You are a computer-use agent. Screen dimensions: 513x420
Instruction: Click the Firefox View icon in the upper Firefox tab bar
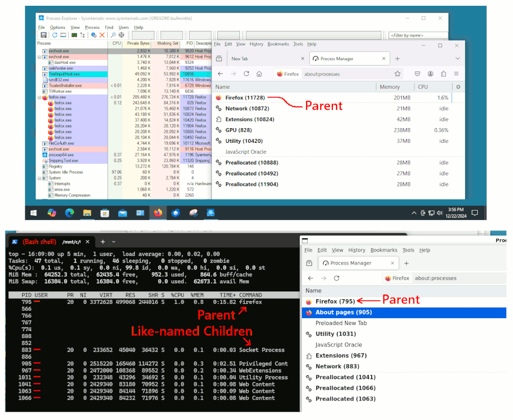219,59
